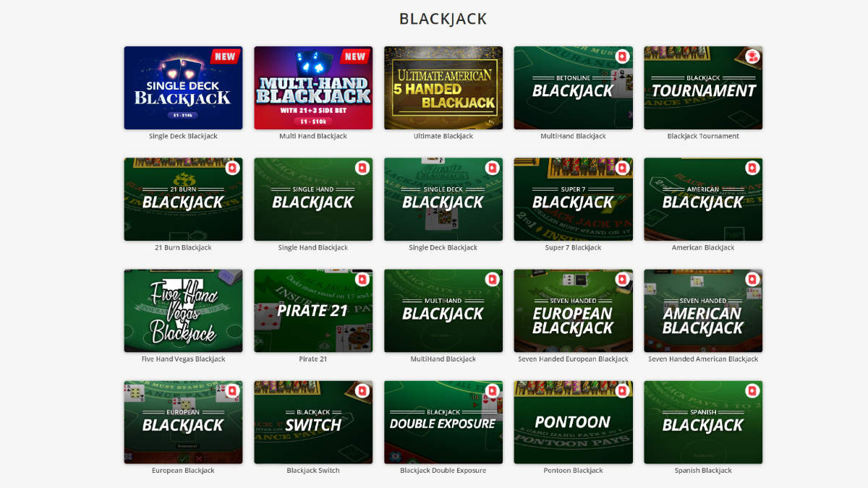Click the badge icon on 21 Burn Blackjack tile
The image size is (868, 488).
232,168
